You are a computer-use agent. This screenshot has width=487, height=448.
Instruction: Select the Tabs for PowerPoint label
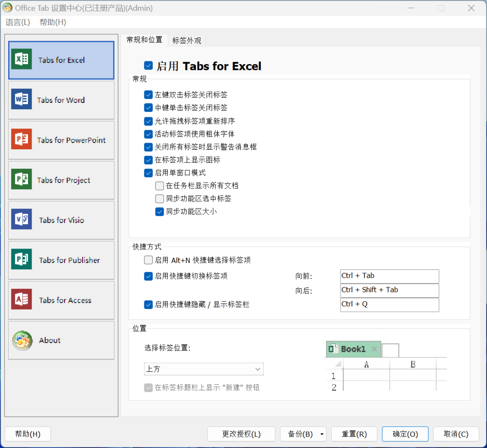71,140
